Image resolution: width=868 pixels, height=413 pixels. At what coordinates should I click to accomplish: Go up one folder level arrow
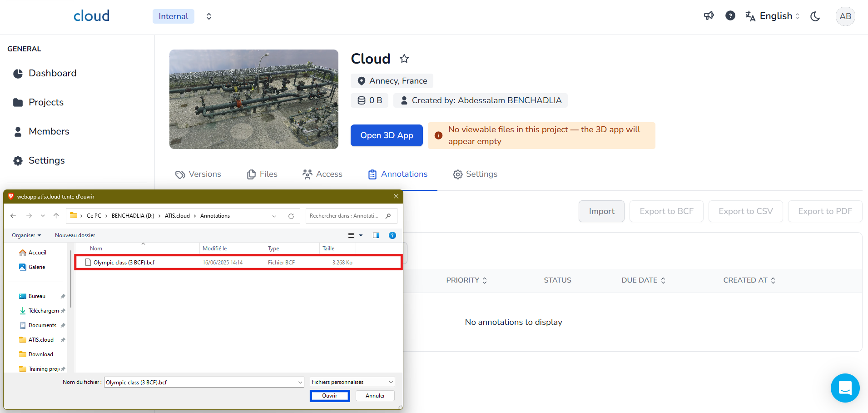pyautogui.click(x=56, y=216)
